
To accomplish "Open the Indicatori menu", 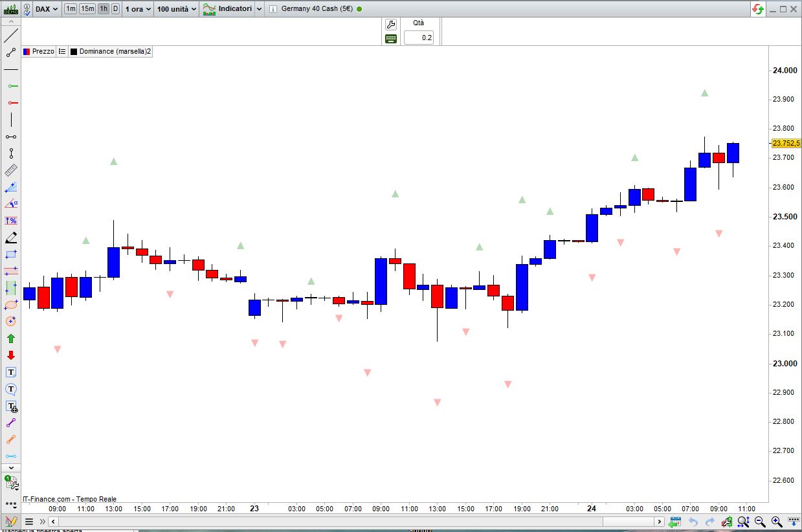I will point(227,9).
